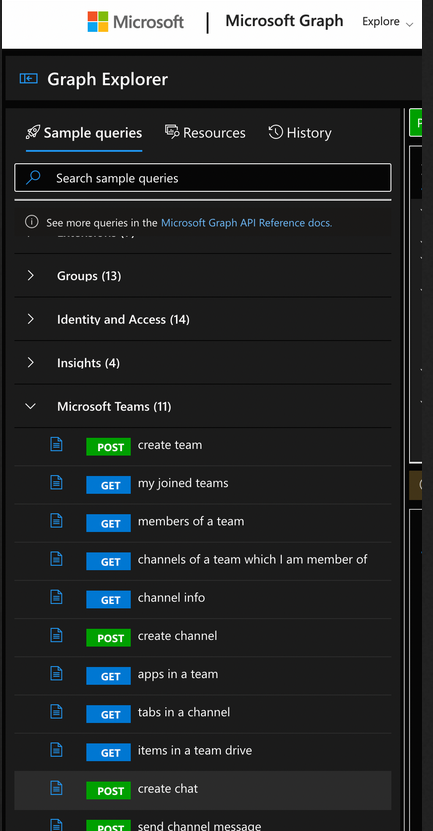Select the my joined teams query
The image size is (433, 831).
(183, 483)
